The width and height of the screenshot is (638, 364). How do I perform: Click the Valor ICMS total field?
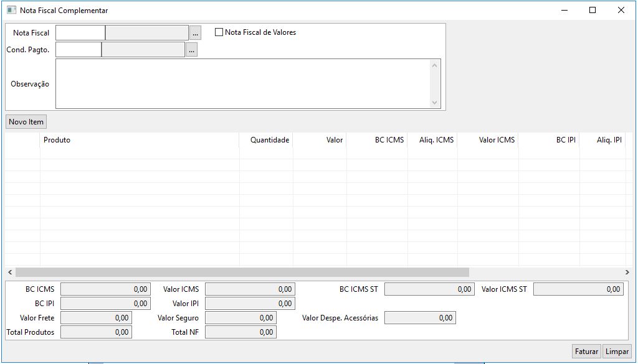250,289
